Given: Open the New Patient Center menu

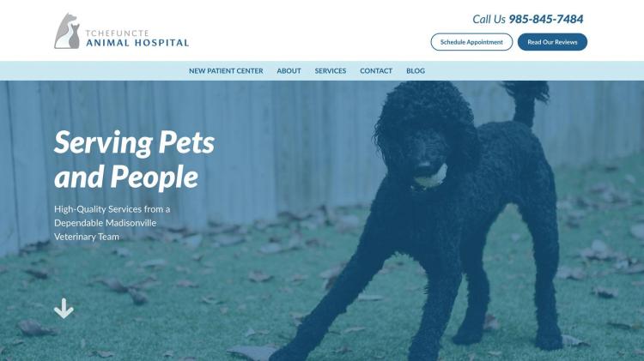Looking at the screenshot, I should [226, 70].
